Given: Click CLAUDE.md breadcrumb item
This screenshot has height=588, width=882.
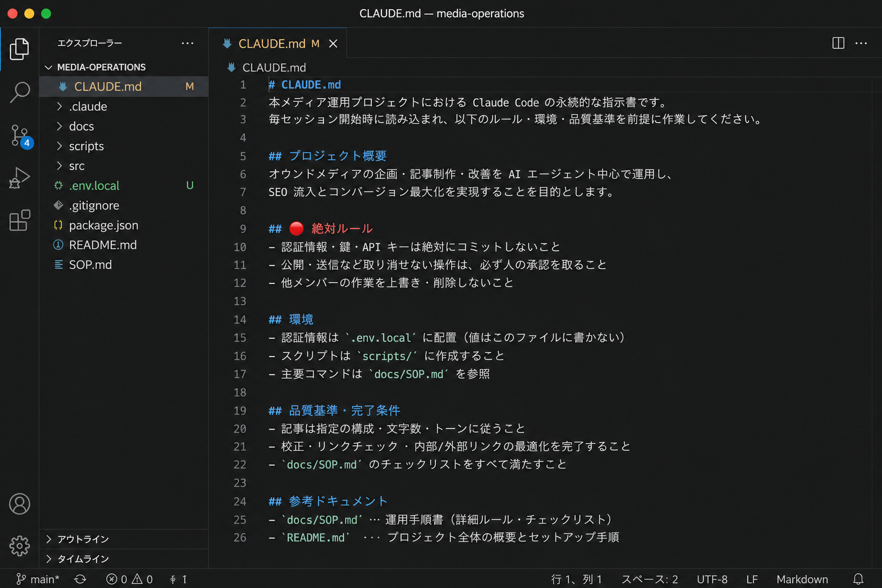Looking at the screenshot, I should 267,68.
